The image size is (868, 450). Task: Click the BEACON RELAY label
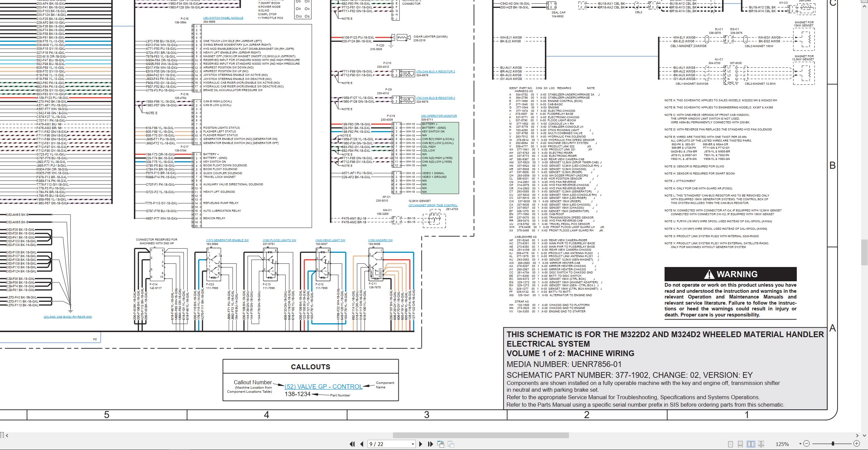pyautogui.click(x=214, y=218)
